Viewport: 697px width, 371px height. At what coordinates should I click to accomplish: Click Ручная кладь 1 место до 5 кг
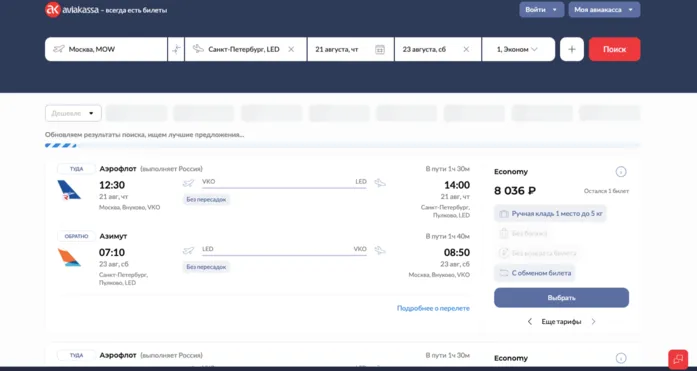click(x=550, y=214)
